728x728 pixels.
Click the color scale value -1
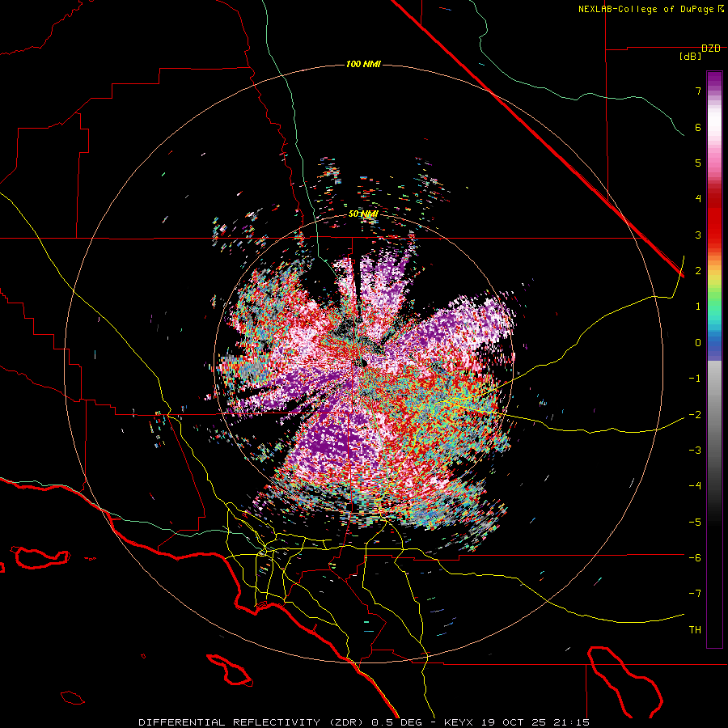(695, 379)
